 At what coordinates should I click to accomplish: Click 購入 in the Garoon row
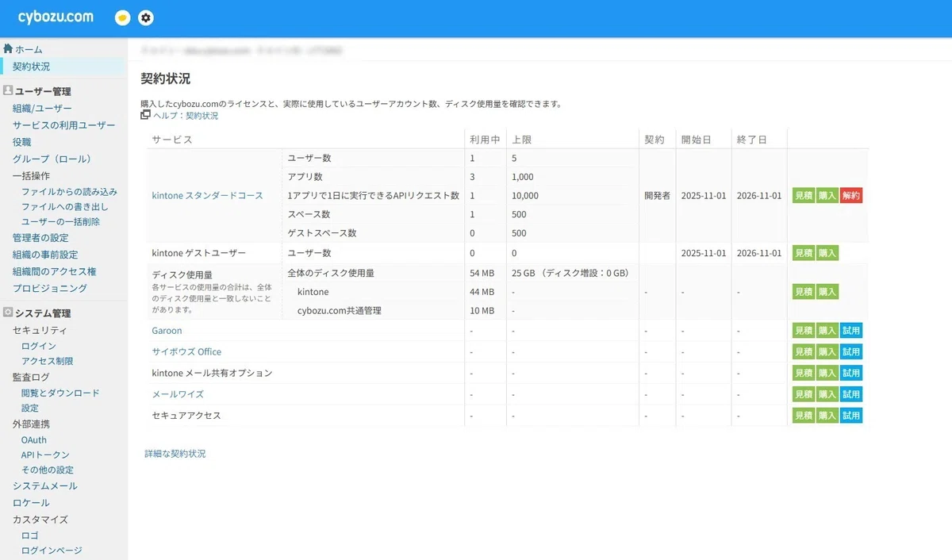point(827,331)
